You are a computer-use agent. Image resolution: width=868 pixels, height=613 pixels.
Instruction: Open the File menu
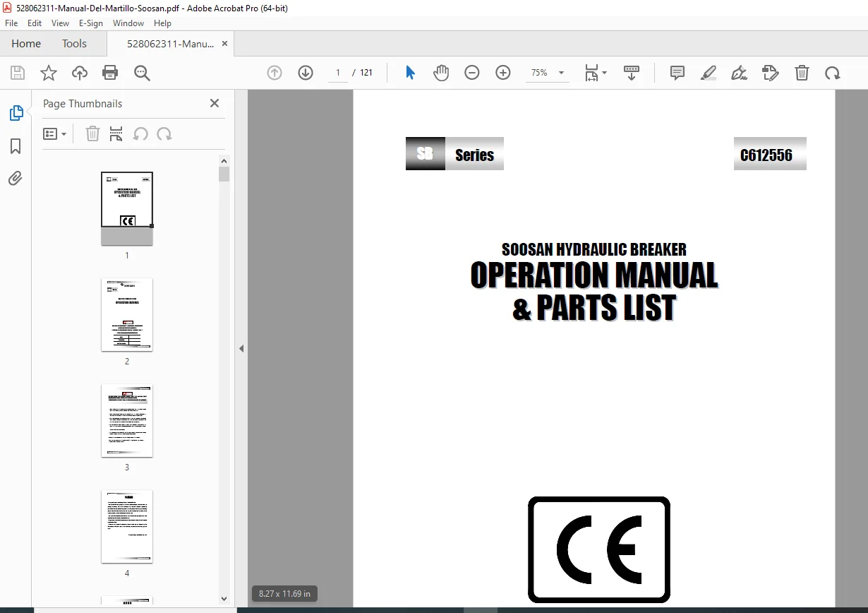coord(11,23)
